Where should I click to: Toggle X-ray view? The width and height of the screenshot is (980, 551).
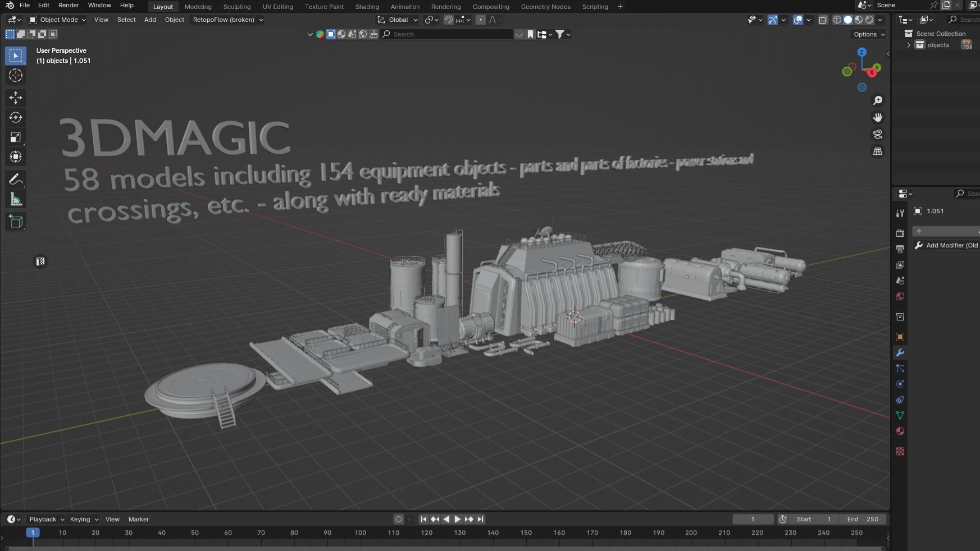point(823,20)
